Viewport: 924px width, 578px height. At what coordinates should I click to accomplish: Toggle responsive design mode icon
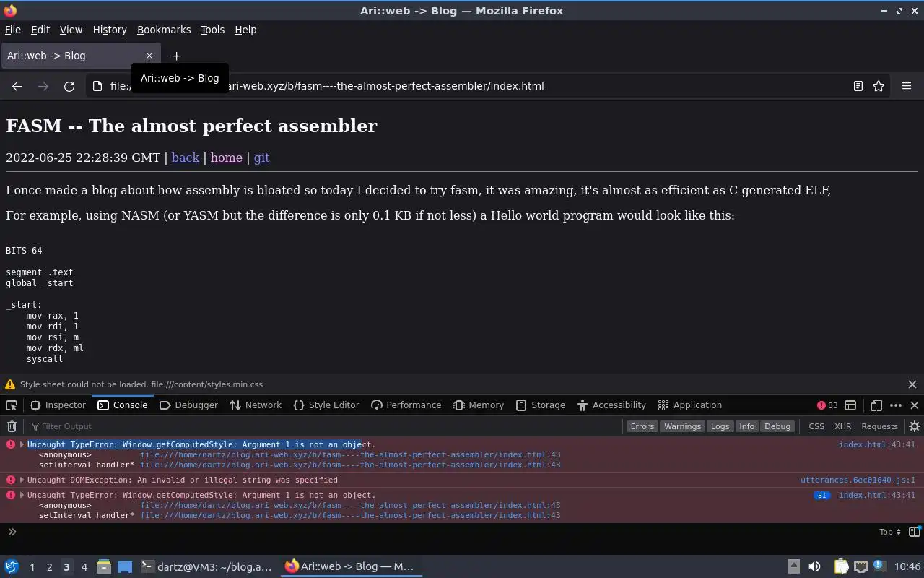coord(876,405)
